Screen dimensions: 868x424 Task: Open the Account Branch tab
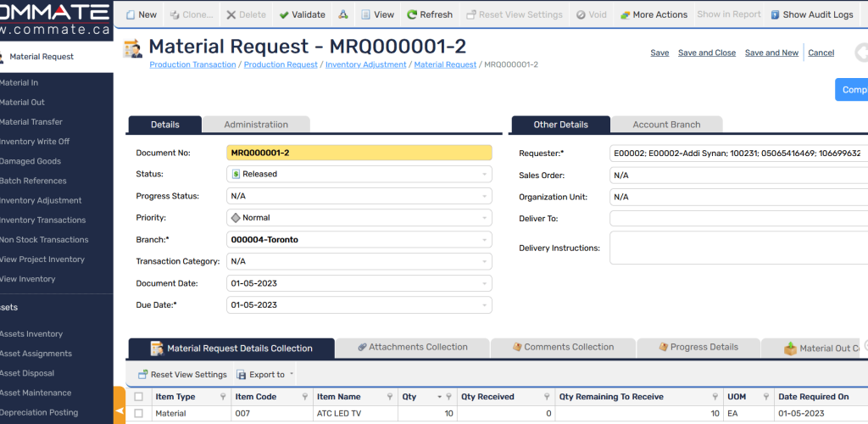click(666, 125)
